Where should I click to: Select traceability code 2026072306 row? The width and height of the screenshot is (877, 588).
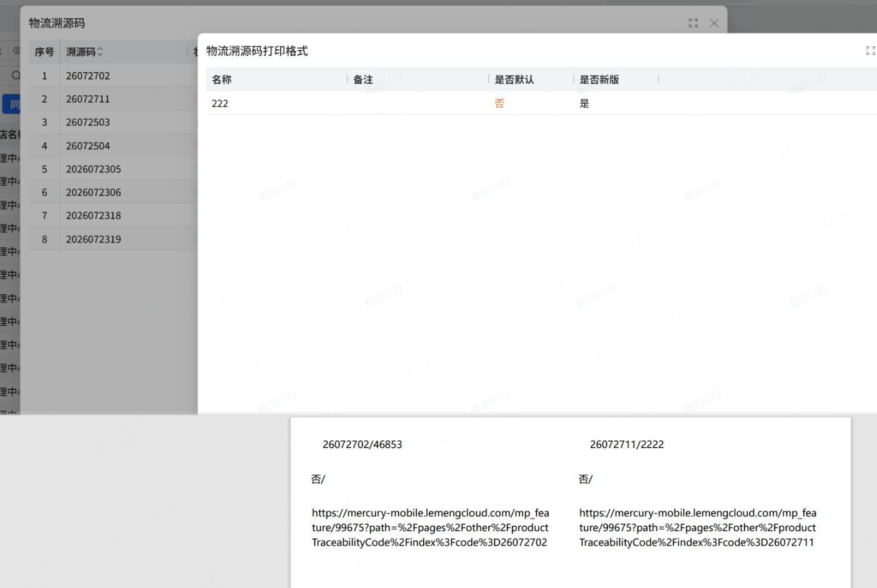(113, 192)
